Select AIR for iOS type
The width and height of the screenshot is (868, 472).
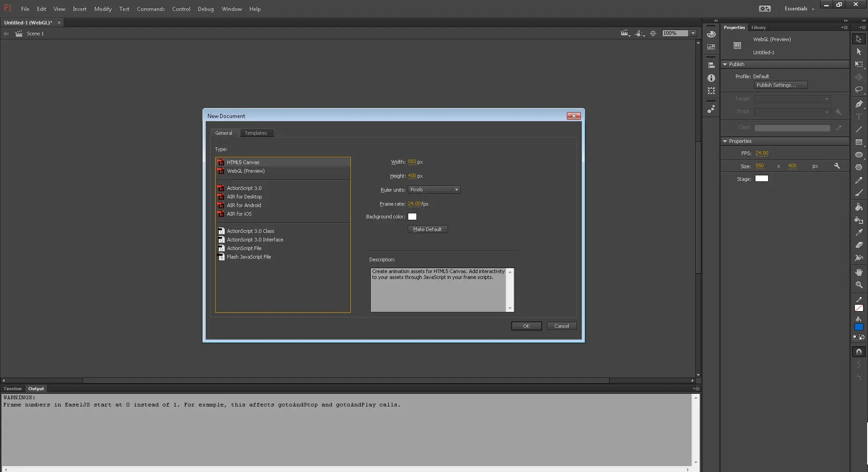[x=239, y=214]
